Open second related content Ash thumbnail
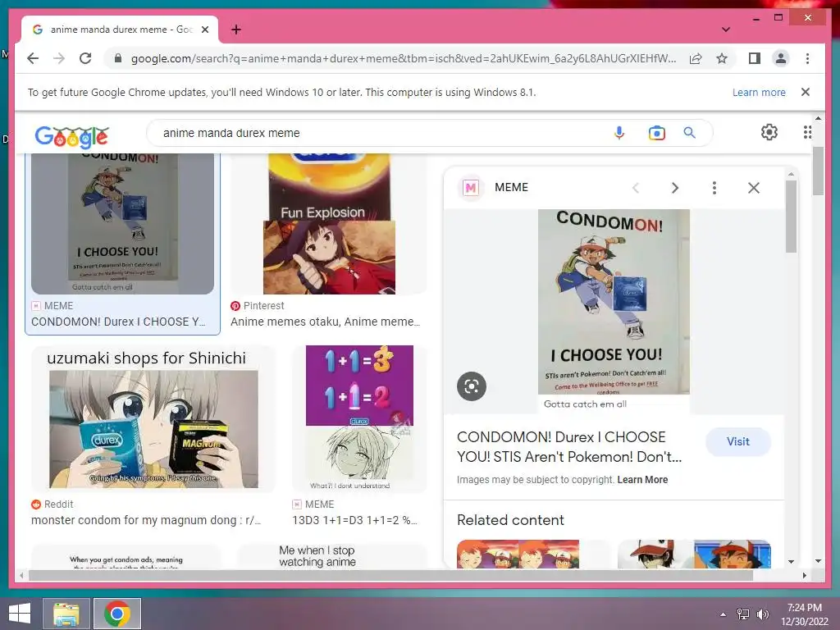The width and height of the screenshot is (840, 630). click(x=694, y=554)
